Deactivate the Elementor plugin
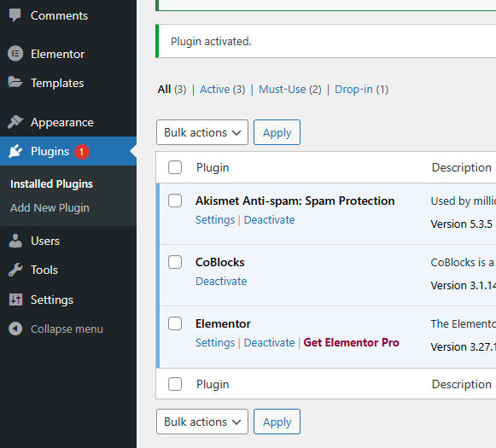Screen dimensions: 496x448 269,342
